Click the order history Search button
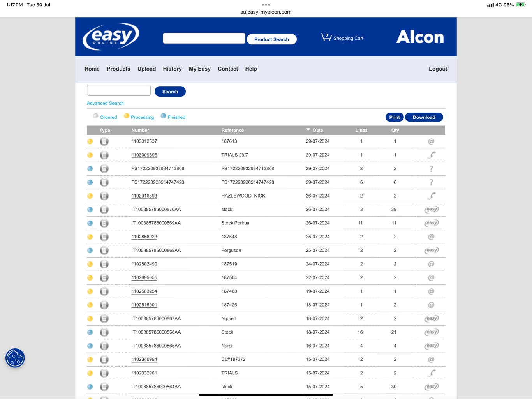The image size is (532, 399). click(x=170, y=92)
